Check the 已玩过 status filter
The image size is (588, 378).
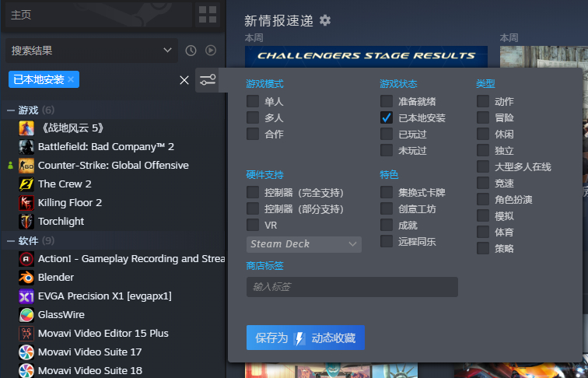[387, 134]
